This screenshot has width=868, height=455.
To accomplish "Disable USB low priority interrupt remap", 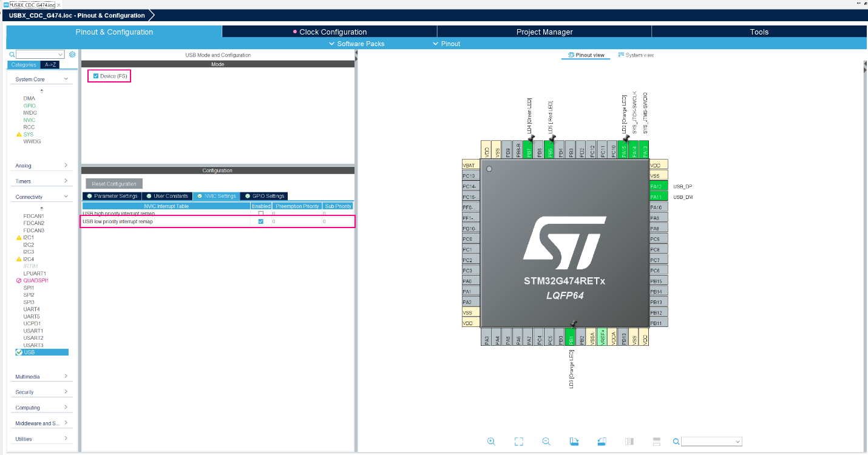I will point(261,221).
